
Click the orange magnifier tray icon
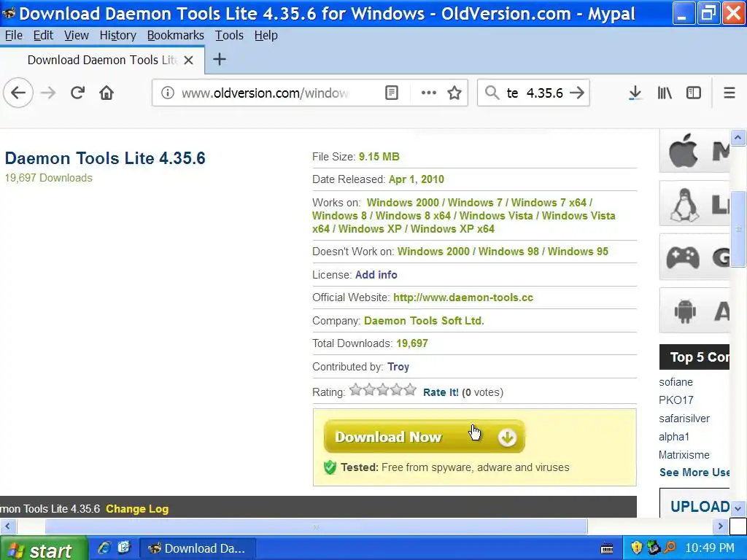(670, 548)
